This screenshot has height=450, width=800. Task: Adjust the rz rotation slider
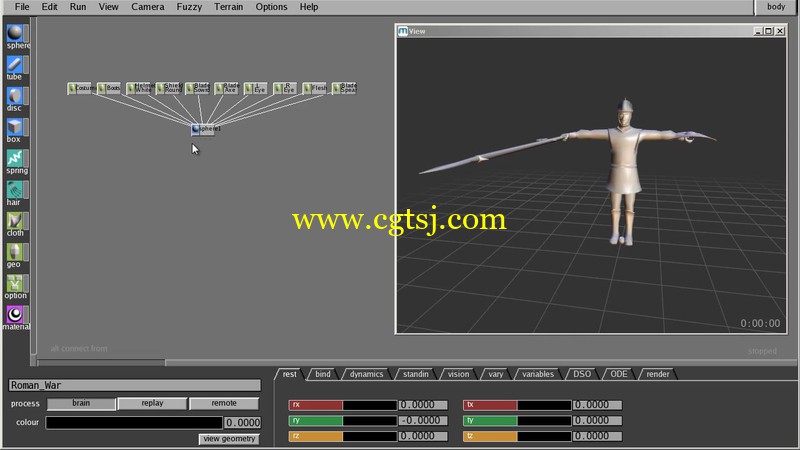pyautogui.click(x=343, y=437)
